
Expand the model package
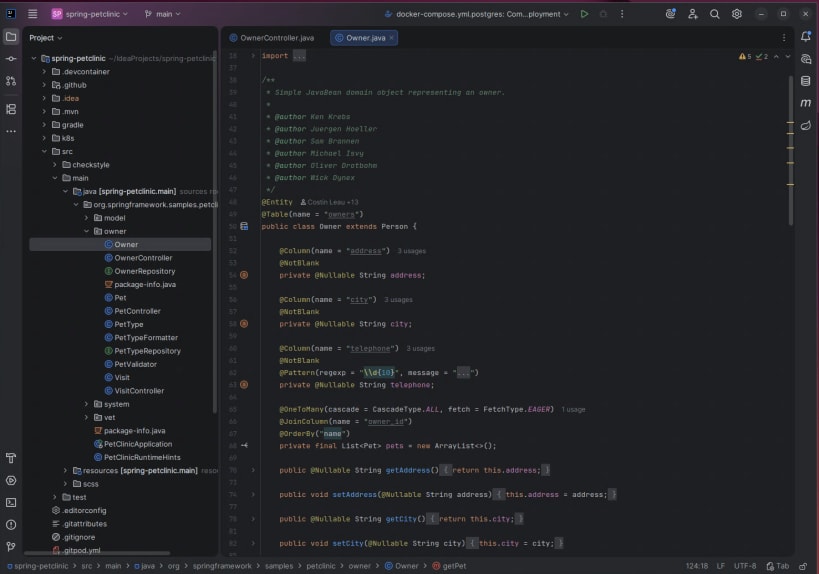pyautogui.click(x=87, y=218)
